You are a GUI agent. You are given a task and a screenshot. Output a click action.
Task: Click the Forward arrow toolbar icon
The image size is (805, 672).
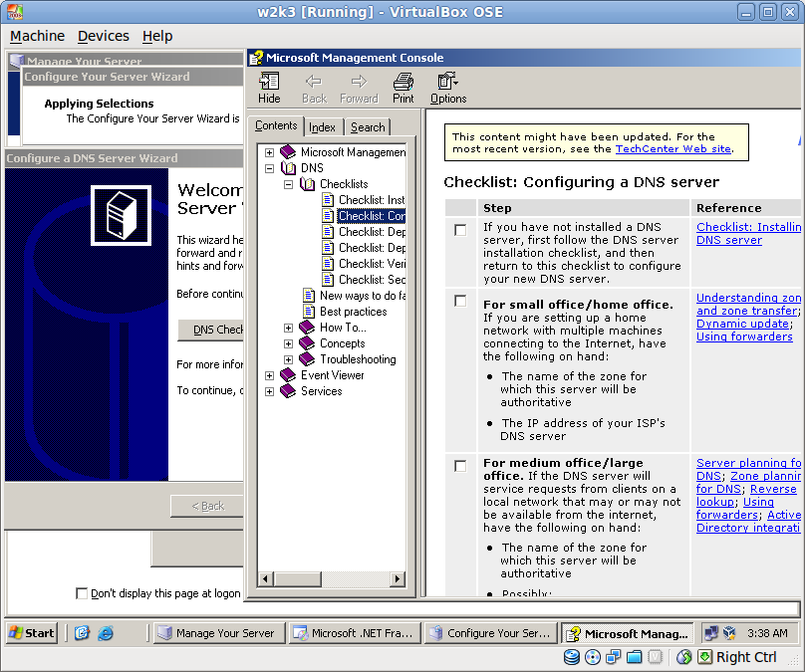(x=359, y=81)
